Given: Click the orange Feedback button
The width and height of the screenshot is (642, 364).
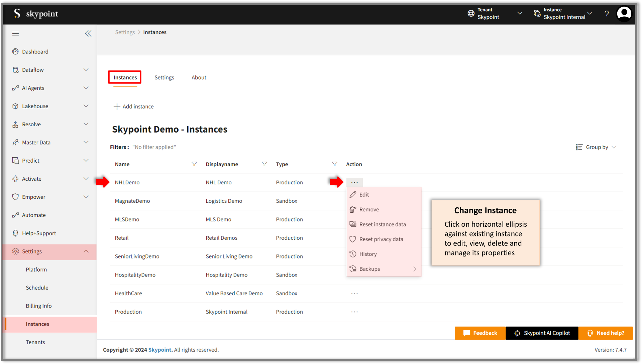Looking at the screenshot, I should coord(480,333).
